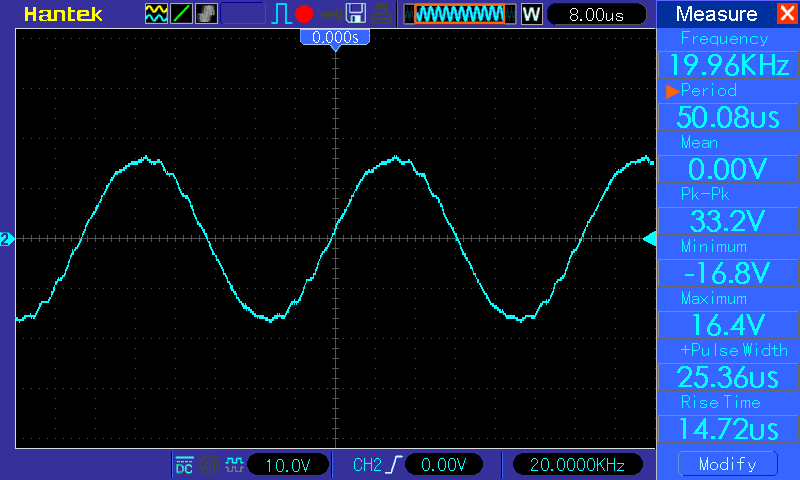The height and width of the screenshot is (480, 800).
Task: Click the rising edge trigger slope icon
Action: [394, 465]
